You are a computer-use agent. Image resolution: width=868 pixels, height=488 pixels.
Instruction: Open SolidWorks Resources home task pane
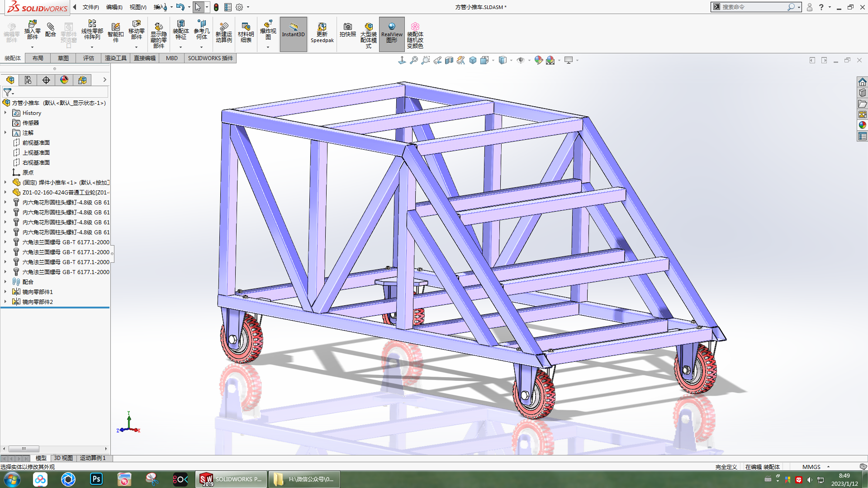coord(862,82)
